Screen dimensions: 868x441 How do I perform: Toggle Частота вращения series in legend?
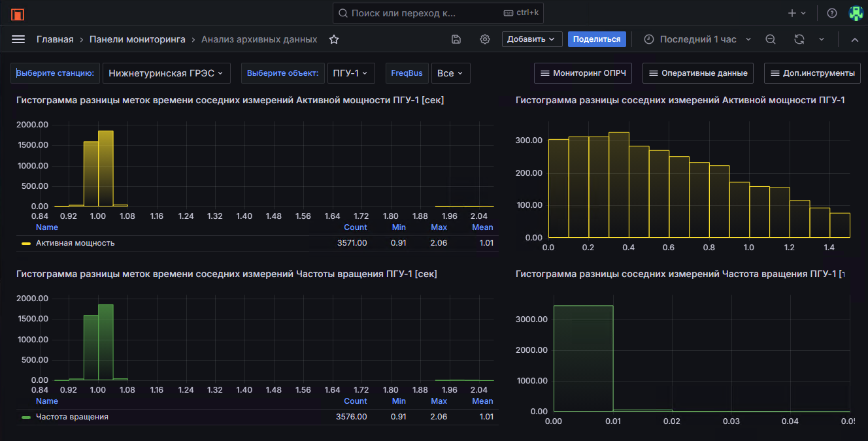pyautogui.click(x=72, y=417)
